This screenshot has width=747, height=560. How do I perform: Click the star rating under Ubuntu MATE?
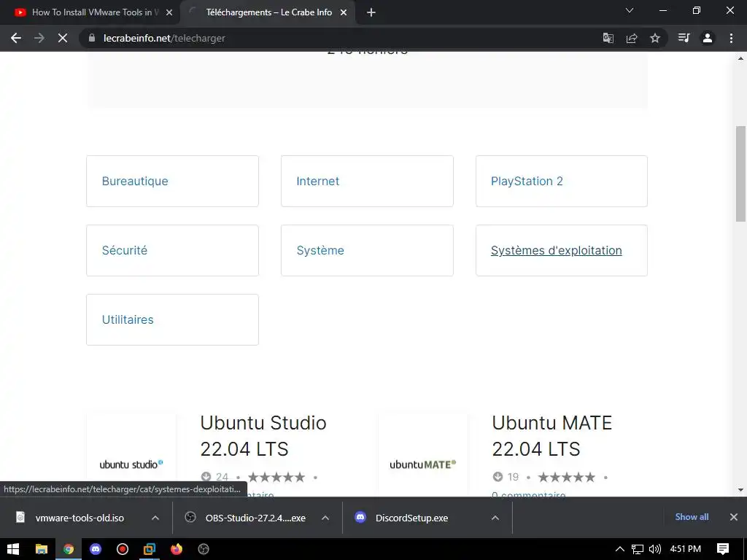tap(567, 477)
